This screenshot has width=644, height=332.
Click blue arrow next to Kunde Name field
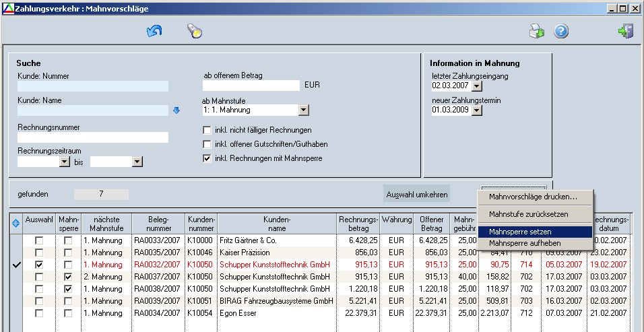(x=176, y=110)
